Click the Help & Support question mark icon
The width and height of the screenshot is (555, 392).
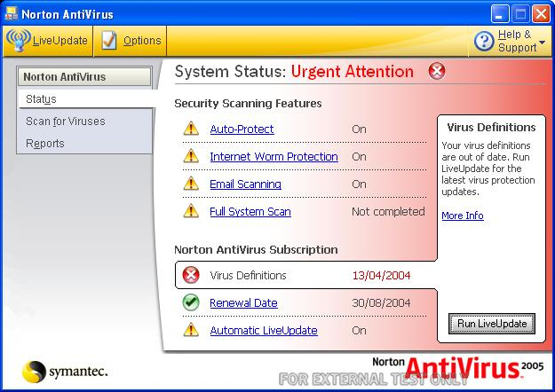coord(484,41)
